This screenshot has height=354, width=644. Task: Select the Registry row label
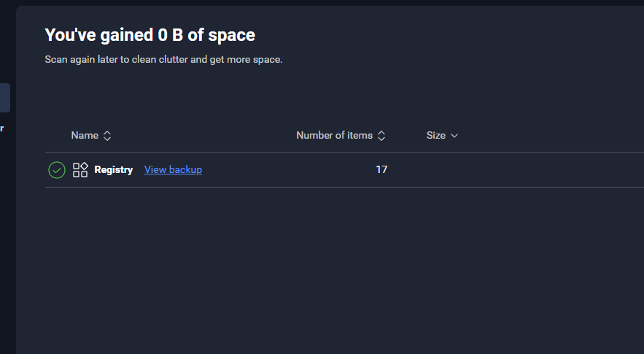pyautogui.click(x=114, y=169)
